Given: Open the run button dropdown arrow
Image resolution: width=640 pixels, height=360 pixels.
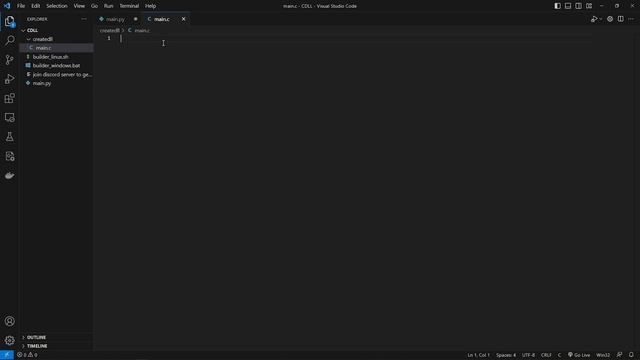Looking at the screenshot, I should click(x=601, y=19).
